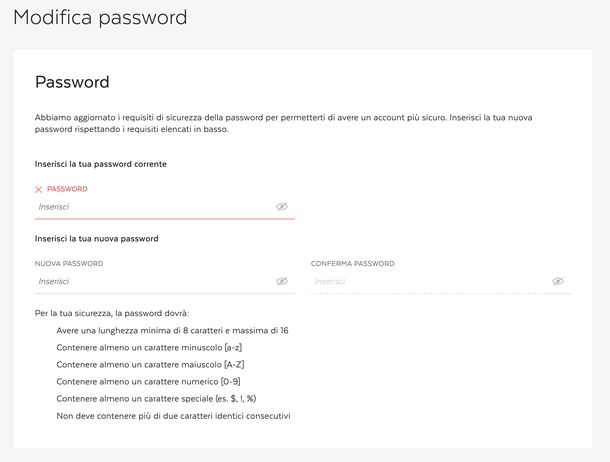Click the red PASSWORD field label
This screenshot has height=462, width=610.
[x=67, y=189]
